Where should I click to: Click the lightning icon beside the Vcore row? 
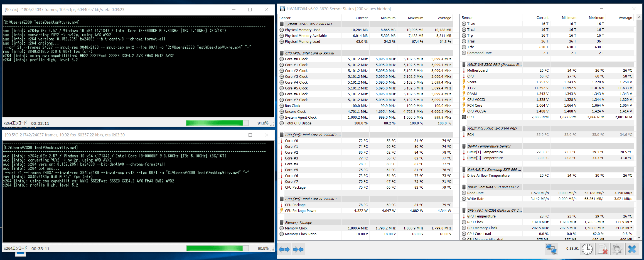[x=464, y=82]
